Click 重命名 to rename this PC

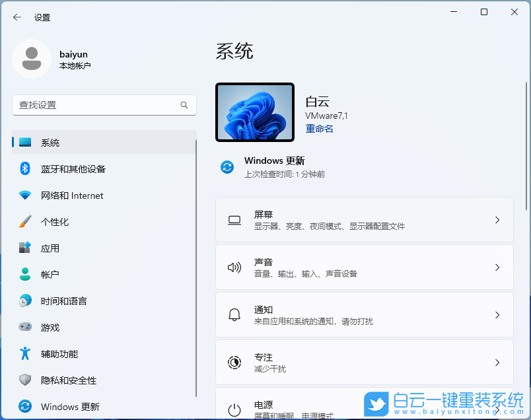319,128
